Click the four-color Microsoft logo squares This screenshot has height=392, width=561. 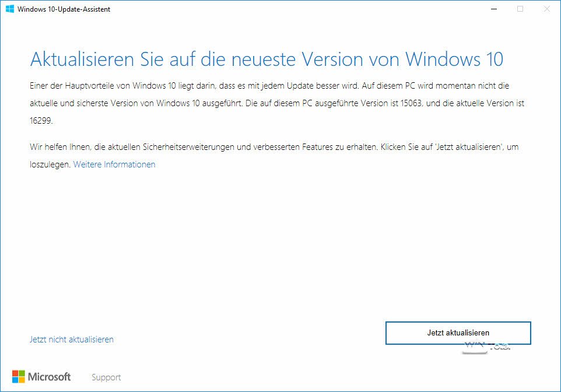[x=19, y=377]
